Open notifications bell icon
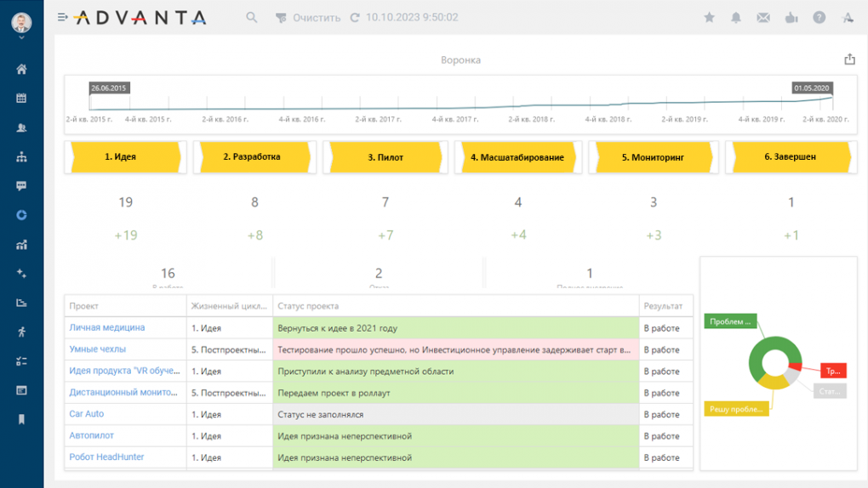868x488 pixels. pyautogui.click(x=736, y=18)
